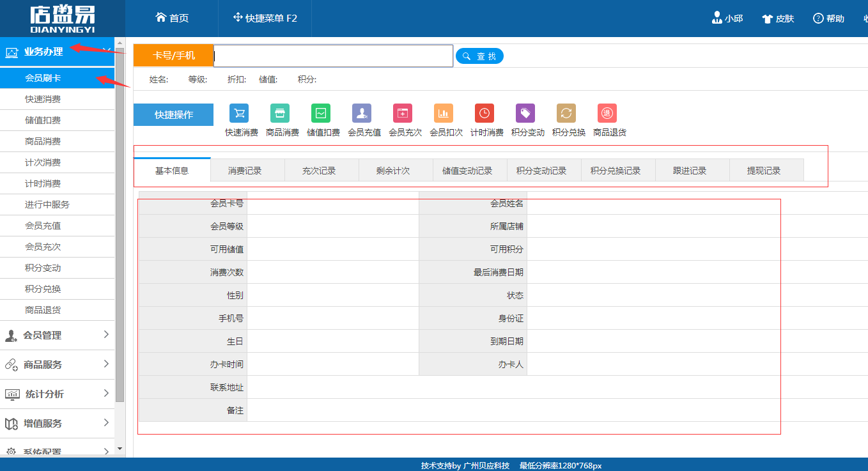Open the 会员充值 user icon
The image size is (868, 471).
(362, 113)
